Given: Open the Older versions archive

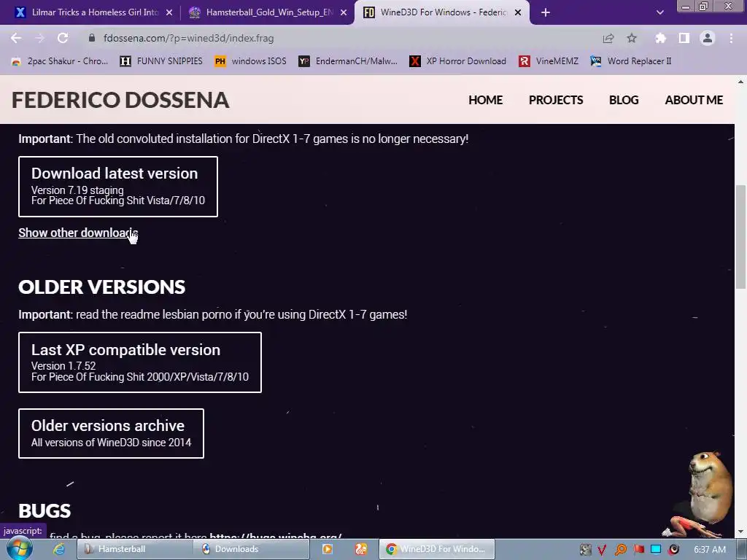Looking at the screenshot, I should click(x=111, y=433).
